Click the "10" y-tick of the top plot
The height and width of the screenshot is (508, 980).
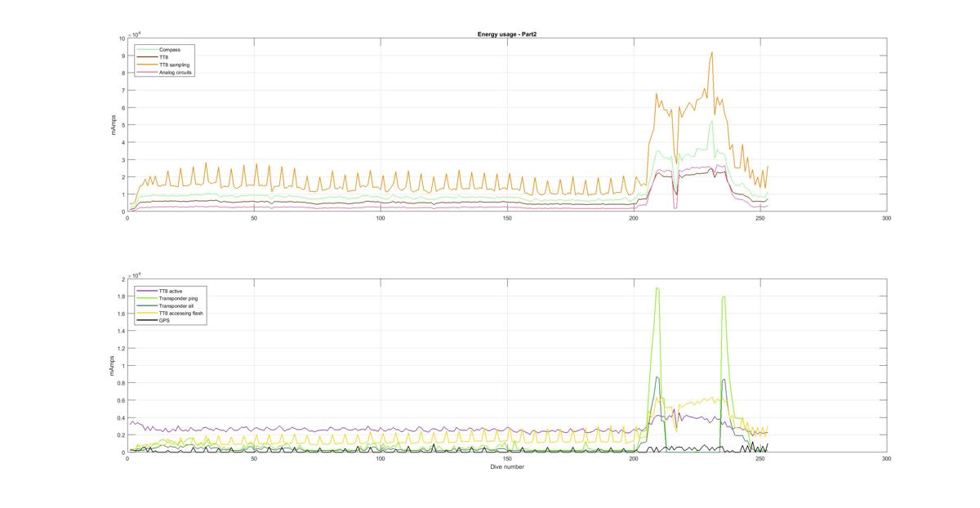click(x=122, y=38)
